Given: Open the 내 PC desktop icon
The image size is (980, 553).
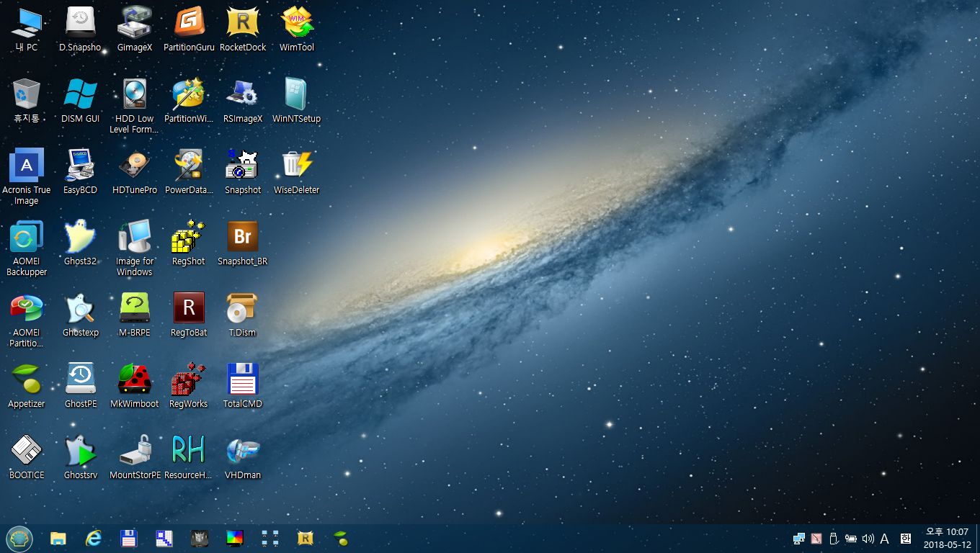Looking at the screenshot, I should click(27, 30).
